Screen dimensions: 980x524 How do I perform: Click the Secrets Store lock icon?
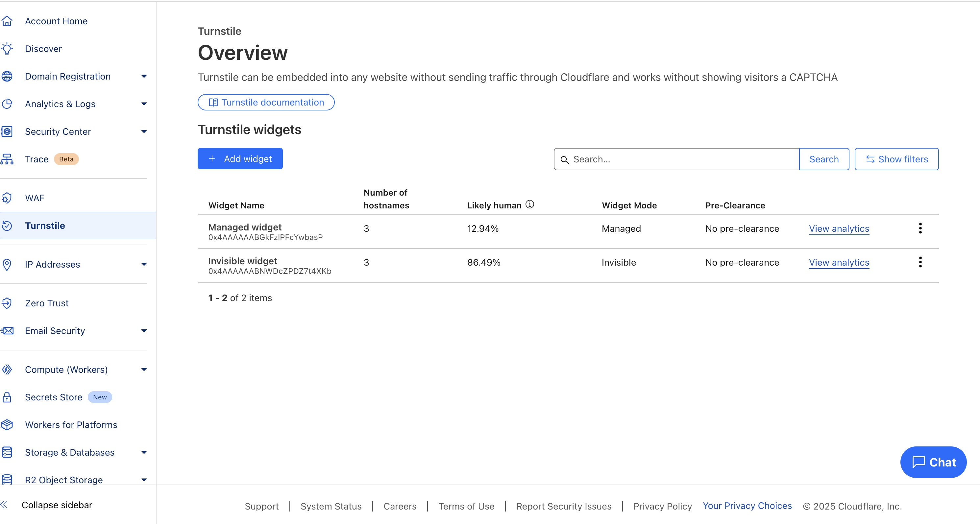pos(7,397)
